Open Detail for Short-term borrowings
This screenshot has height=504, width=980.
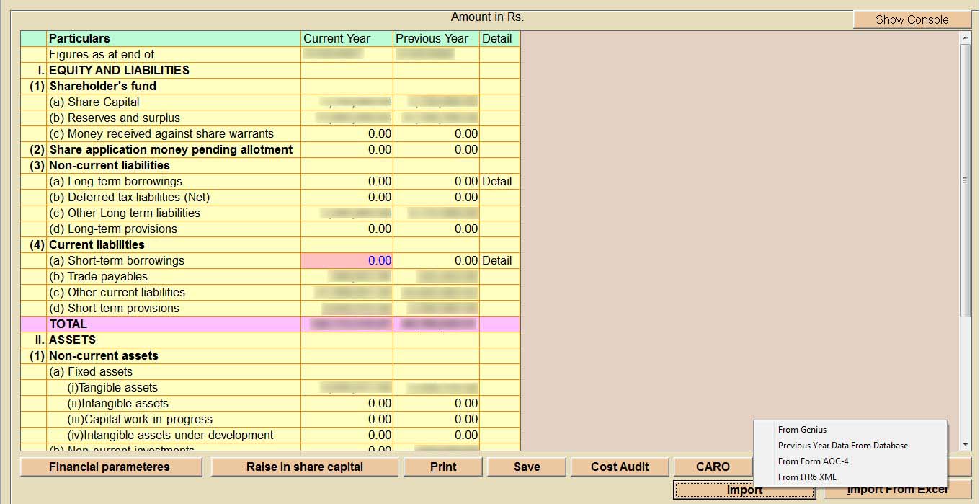click(497, 261)
